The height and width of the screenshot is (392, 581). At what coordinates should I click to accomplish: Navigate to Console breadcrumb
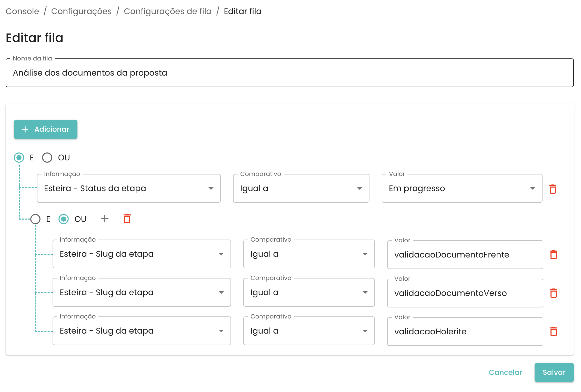coord(22,11)
